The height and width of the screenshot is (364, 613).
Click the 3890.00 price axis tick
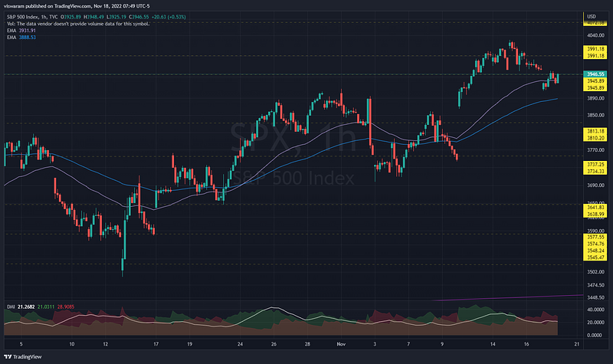tap(595, 98)
